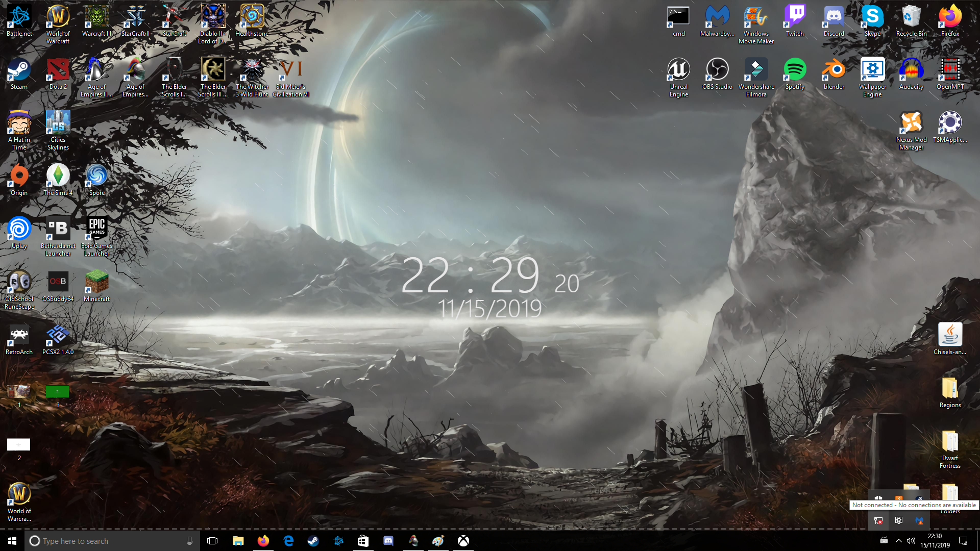Viewport: 980px width, 551px height.
Task: Select the Bethesda.net Launcher icon
Action: pos(58,237)
